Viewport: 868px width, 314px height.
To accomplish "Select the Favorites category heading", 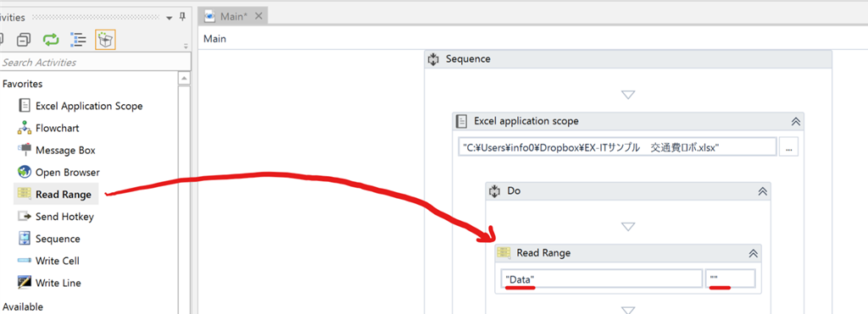I will point(23,84).
